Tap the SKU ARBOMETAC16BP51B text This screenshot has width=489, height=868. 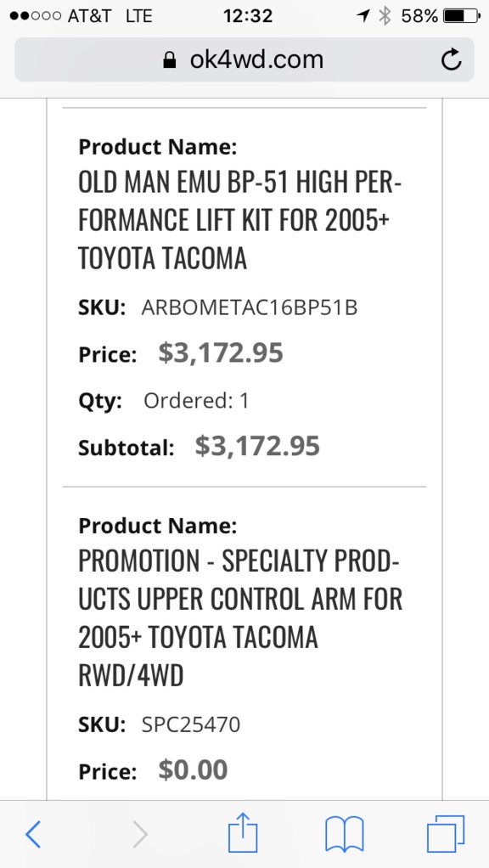coord(250,307)
